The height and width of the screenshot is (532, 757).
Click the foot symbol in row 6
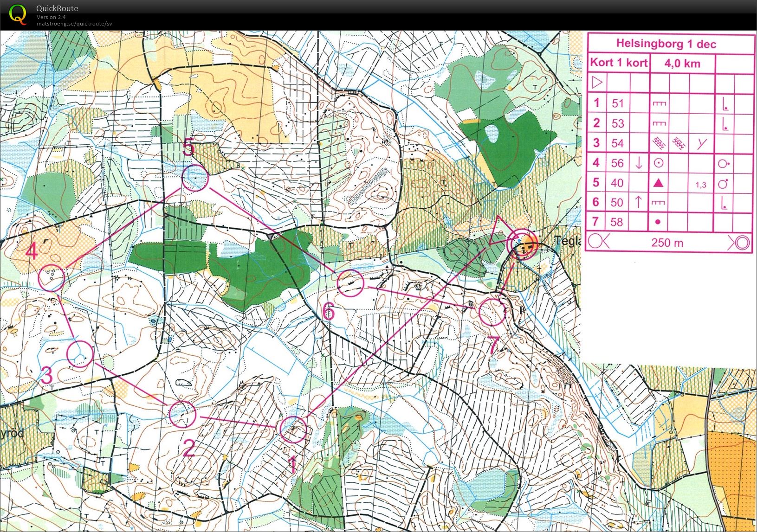[725, 203]
